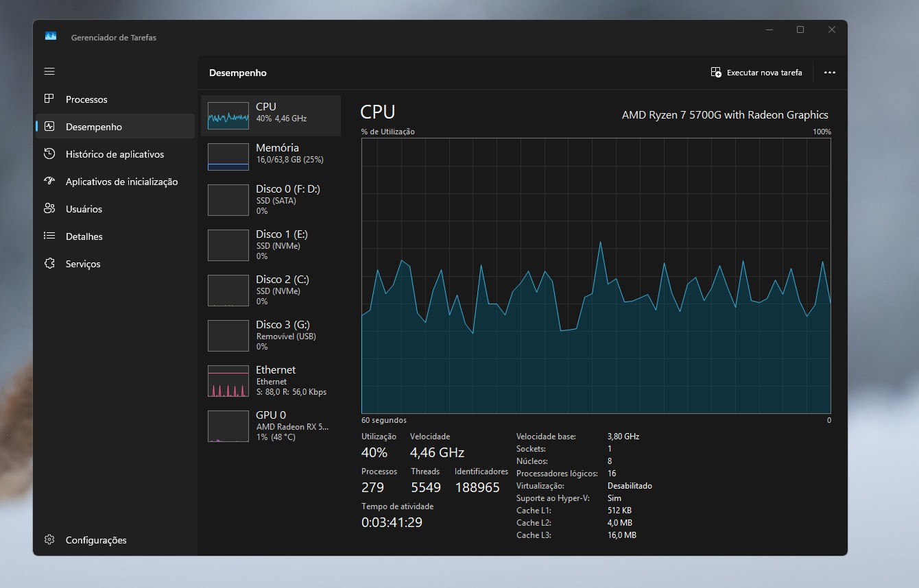Click the Detalhes list icon
Viewport: 919px width, 588px height.
pos(49,236)
